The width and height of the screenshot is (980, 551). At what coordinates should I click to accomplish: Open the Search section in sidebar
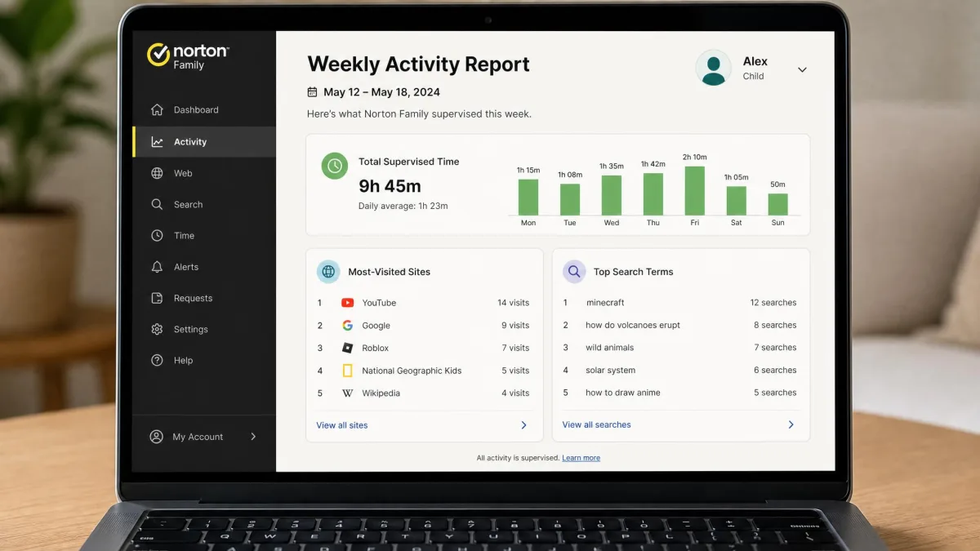click(x=204, y=204)
